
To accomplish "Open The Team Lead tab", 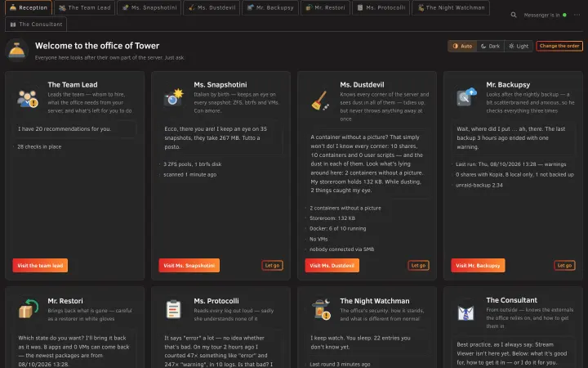I will (84, 7).
